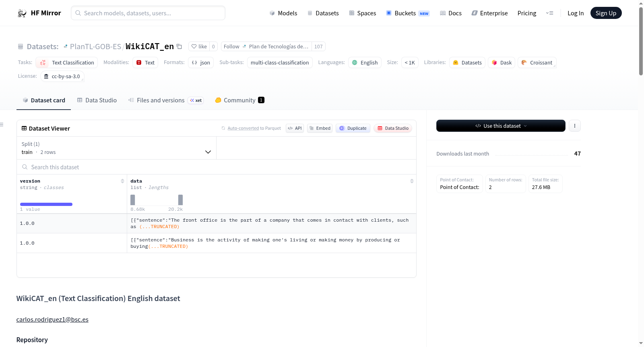Copy dataset name WikiCAT_en icon

click(x=180, y=46)
